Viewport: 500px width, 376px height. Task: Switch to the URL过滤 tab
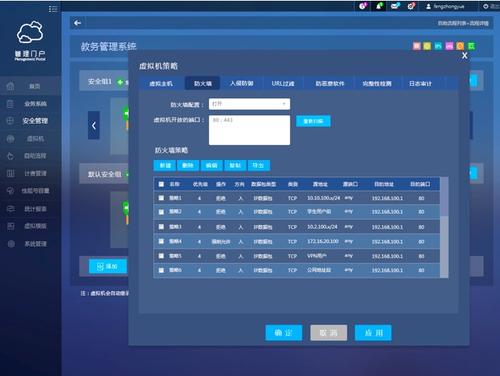[283, 84]
